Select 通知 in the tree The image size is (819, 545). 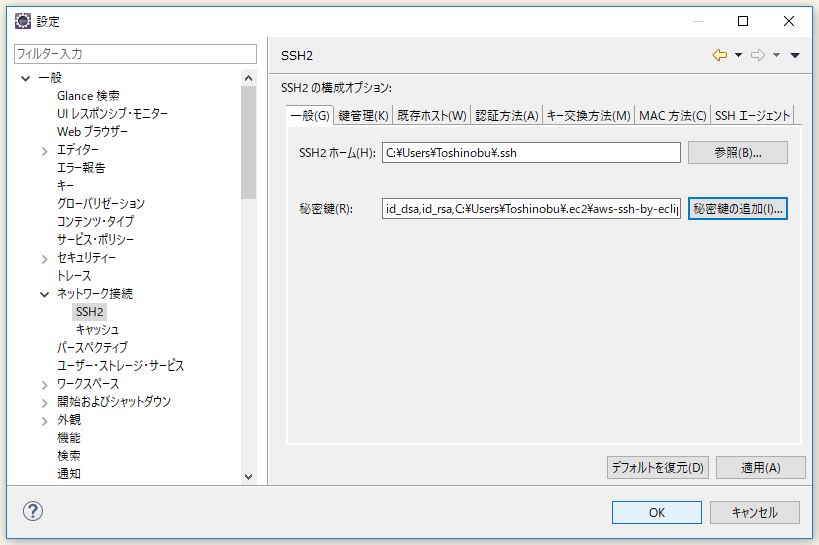[69, 474]
